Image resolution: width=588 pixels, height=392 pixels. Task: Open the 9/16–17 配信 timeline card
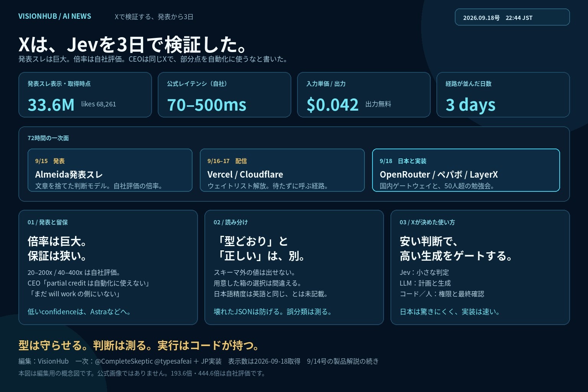[x=282, y=170]
